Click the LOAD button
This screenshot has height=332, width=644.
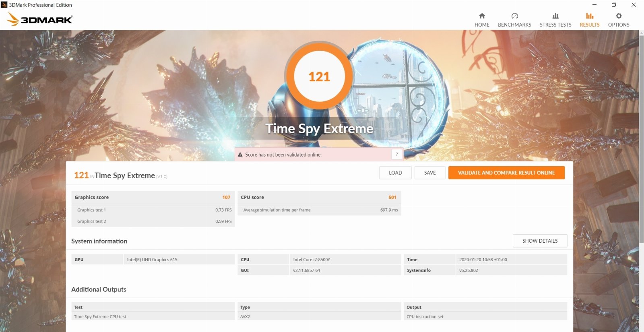(395, 173)
